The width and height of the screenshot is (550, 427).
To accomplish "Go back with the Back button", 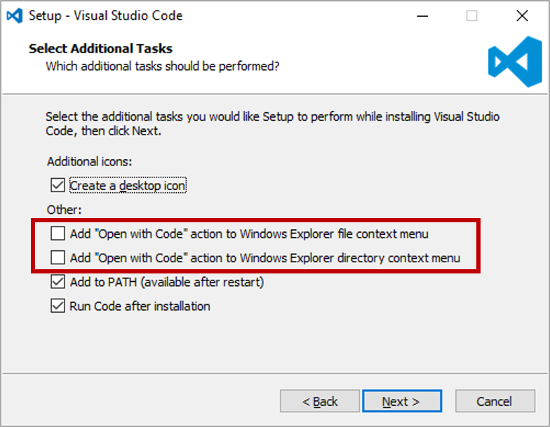I will pos(320,401).
